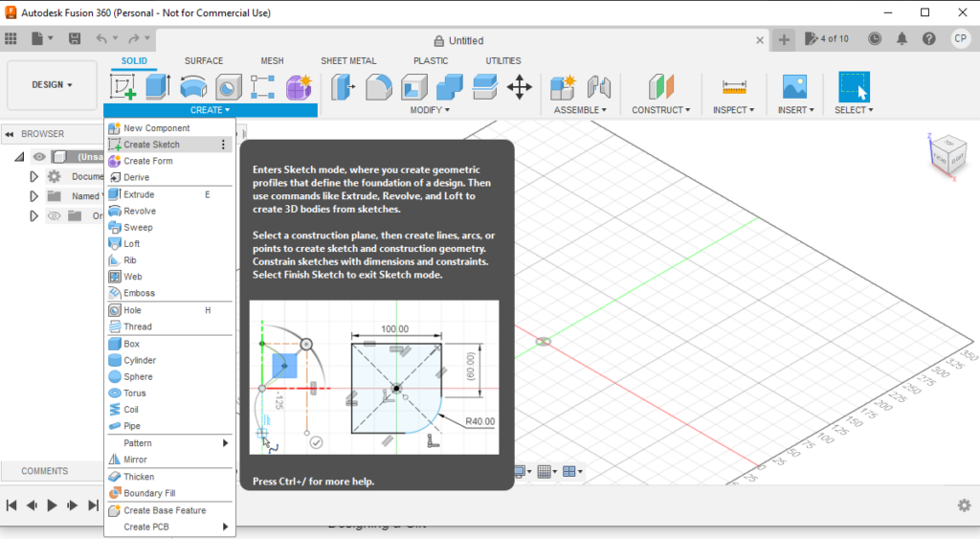Expand the Pattern submenu arrow
Screen dimensions: 980x539
pos(226,443)
